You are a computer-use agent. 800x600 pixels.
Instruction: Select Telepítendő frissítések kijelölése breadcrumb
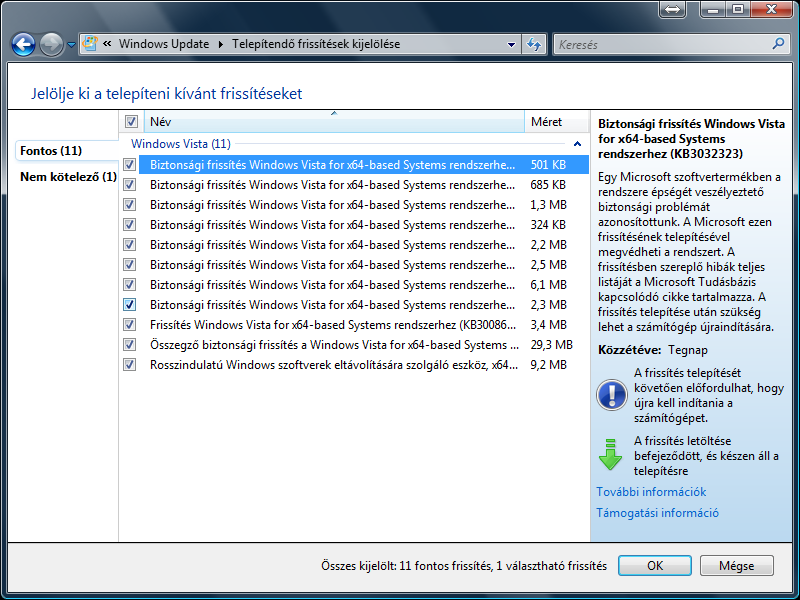(x=316, y=44)
